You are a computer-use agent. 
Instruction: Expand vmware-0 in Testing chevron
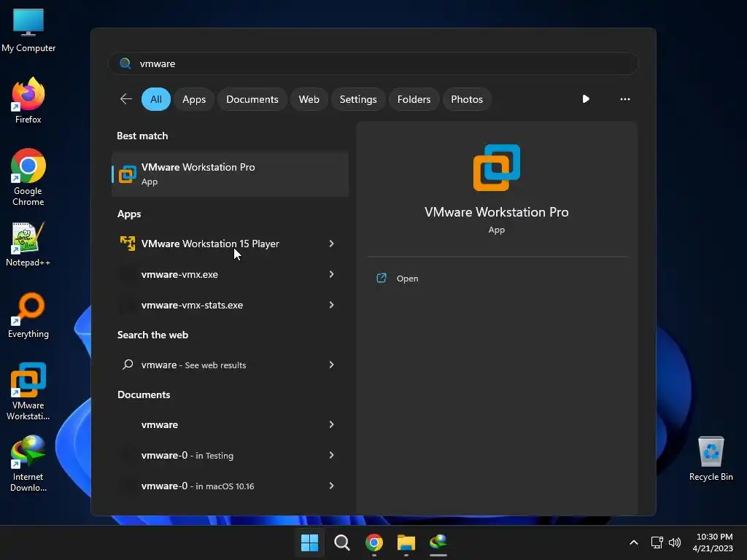(332, 455)
